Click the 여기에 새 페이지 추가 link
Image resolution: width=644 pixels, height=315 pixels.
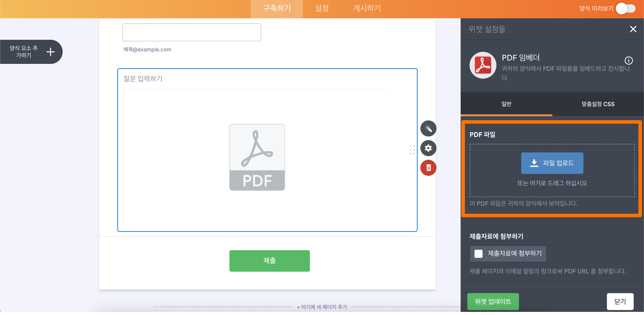pos(322,307)
